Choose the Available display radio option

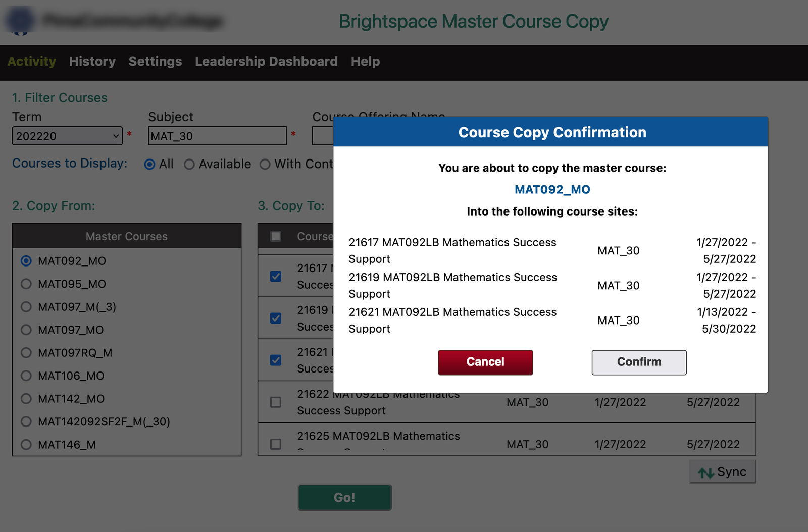coord(189,165)
